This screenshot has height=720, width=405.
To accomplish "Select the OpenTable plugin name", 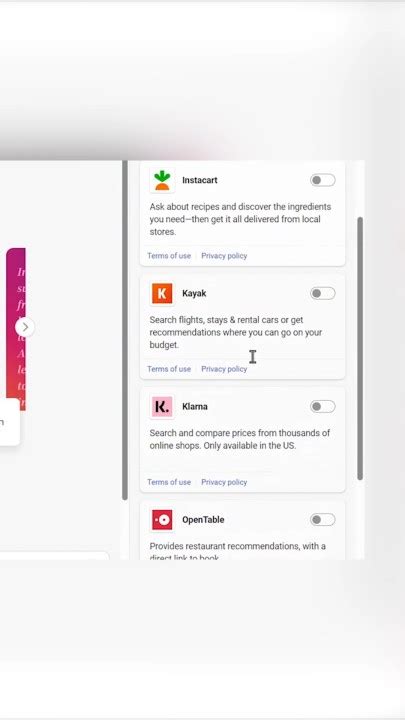I will pos(203,520).
